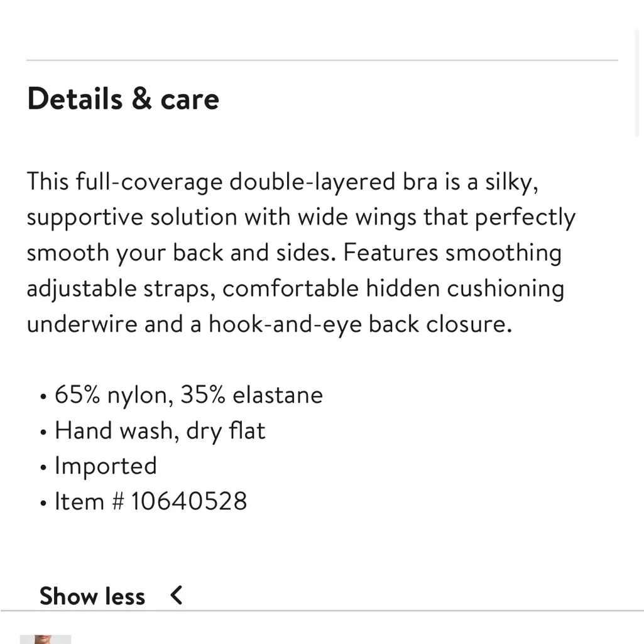Viewport: 644px width, 644px height.
Task: Click the Hand wash, dry flat bullet
Action: [160, 430]
